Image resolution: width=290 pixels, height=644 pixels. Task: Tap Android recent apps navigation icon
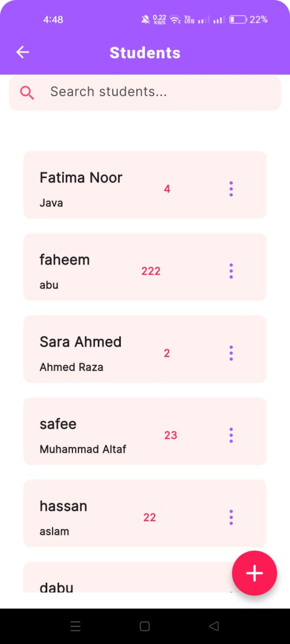click(x=75, y=626)
